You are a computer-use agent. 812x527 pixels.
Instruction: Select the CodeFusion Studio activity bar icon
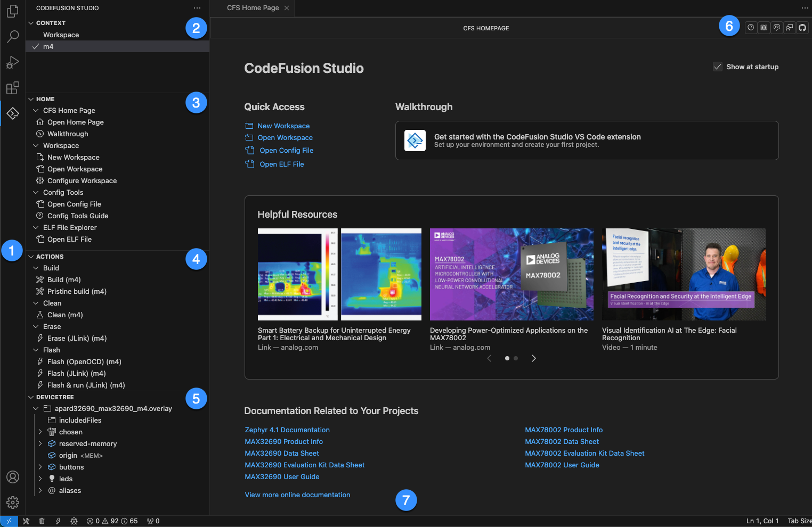[13, 113]
